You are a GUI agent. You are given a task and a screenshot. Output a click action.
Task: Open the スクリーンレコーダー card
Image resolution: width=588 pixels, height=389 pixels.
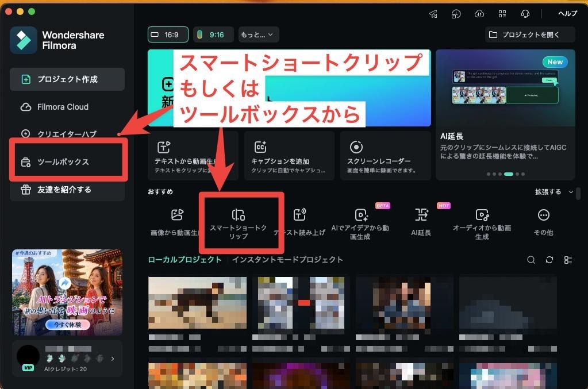[x=386, y=156]
